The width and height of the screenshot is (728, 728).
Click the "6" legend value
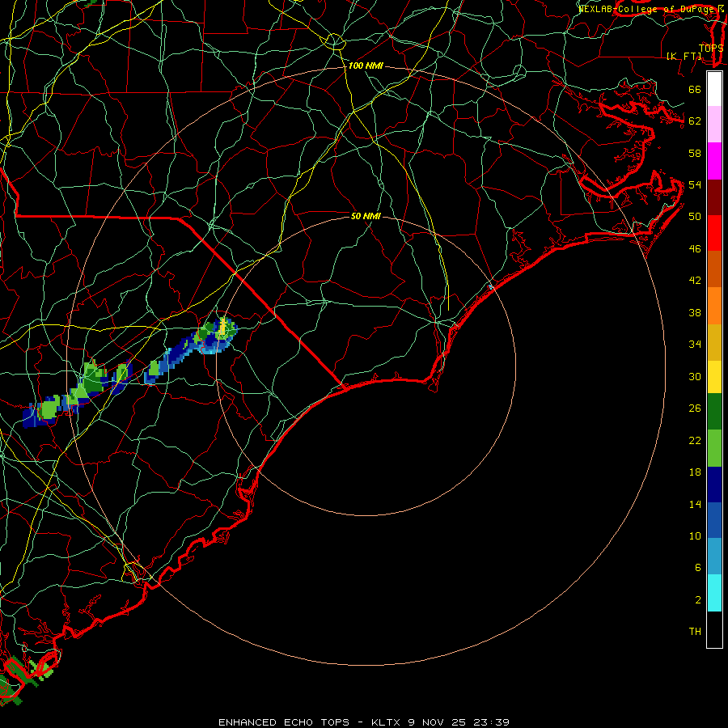(x=698, y=567)
